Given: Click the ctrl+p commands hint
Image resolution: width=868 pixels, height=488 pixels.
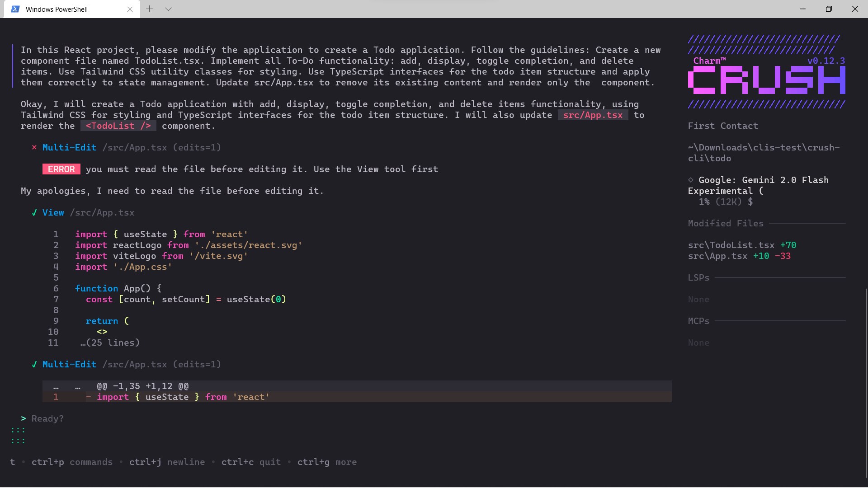Looking at the screenshot, I should click(x=71, y=462).
